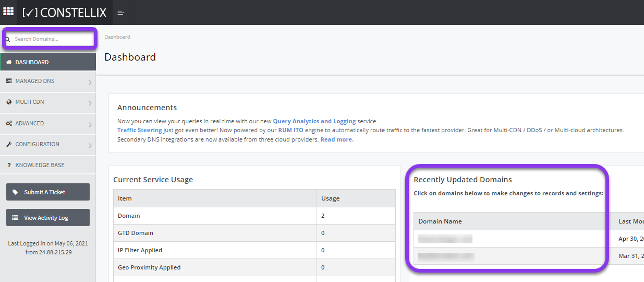Open the apps grid icon
This screenshot has width=644, height=282.
[x=8, y=11]
